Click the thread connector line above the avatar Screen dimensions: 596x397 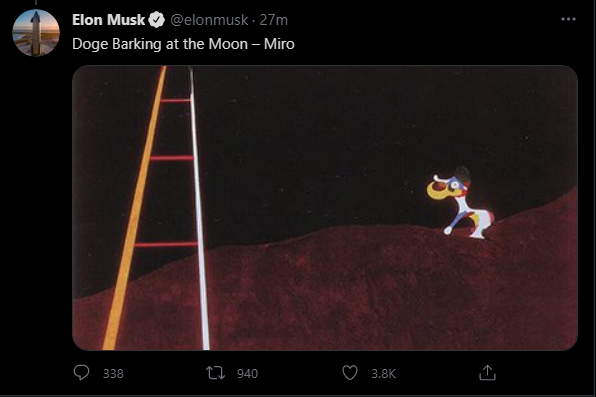[36, 2]
